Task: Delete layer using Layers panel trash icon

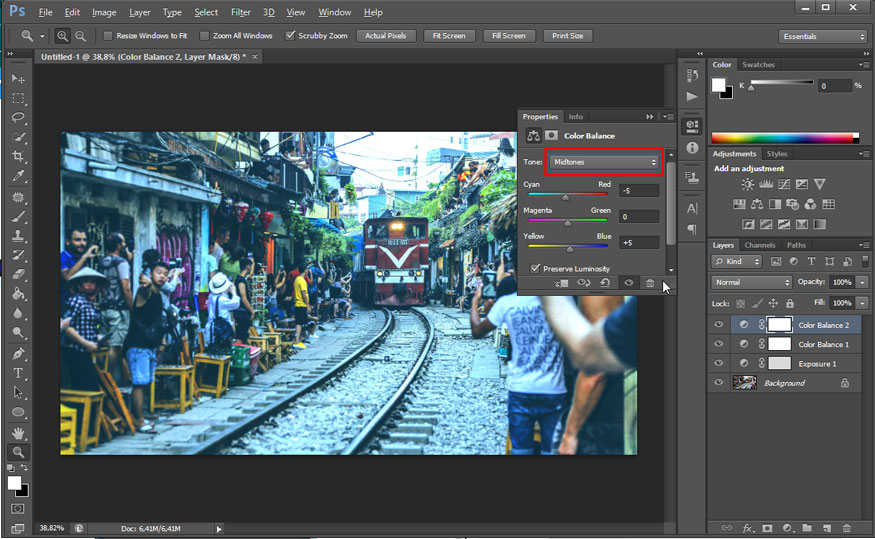Action: (x=846, y=527)
